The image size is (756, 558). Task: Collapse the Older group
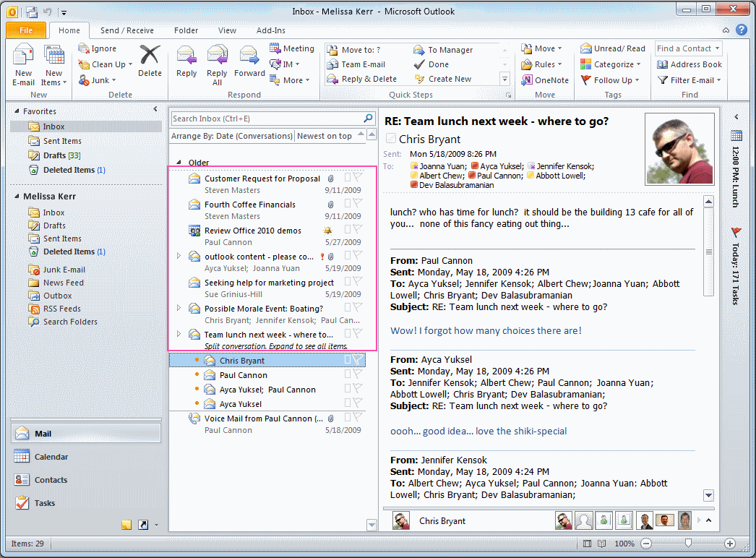[179, 162]
